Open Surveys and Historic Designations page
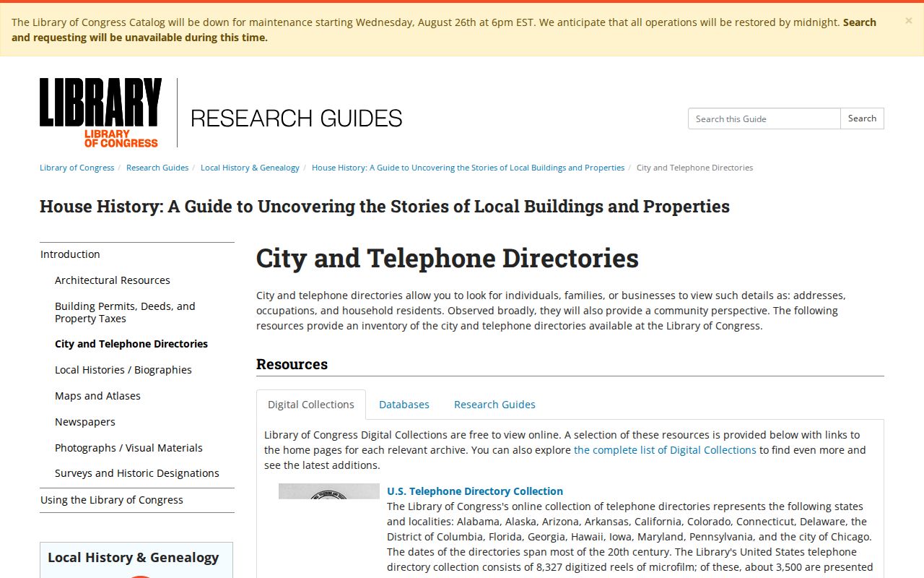The height and width of the screenshot is (578, 924). click(137, 473)
